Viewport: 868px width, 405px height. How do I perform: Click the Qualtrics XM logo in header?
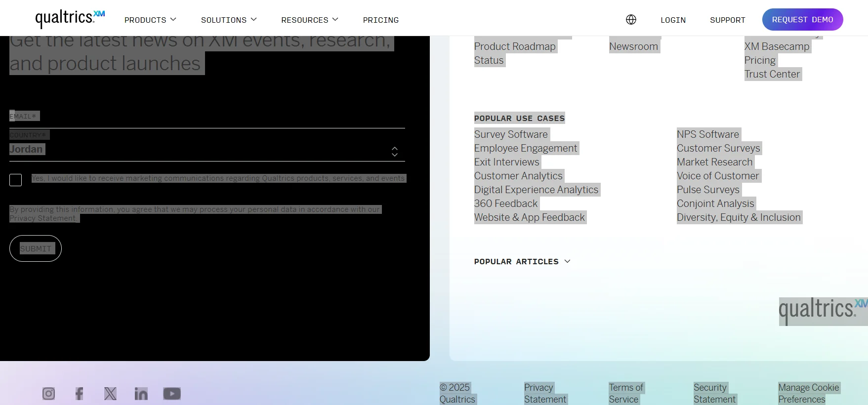pyautogui.click(x=70, y=19)
